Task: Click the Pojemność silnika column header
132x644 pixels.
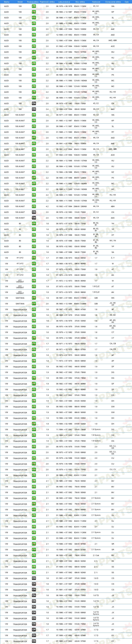Action: click(x=47, y=2)
